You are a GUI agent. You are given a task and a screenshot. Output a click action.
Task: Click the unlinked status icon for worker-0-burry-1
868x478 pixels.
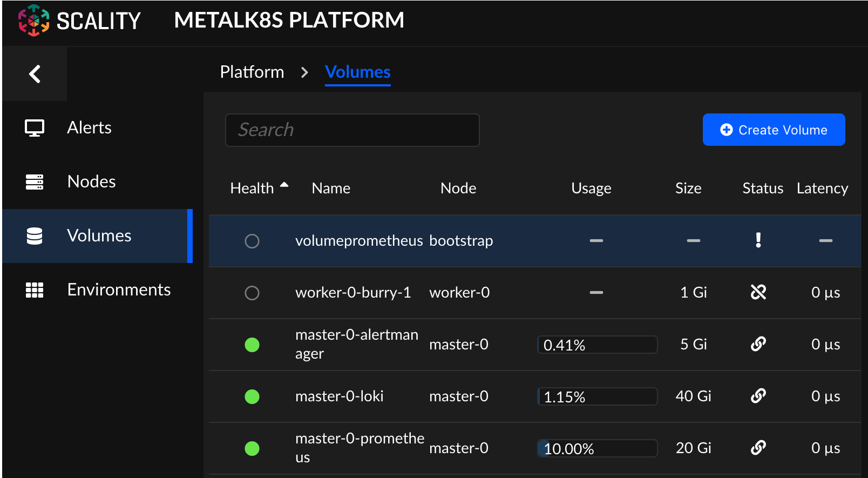758,292
